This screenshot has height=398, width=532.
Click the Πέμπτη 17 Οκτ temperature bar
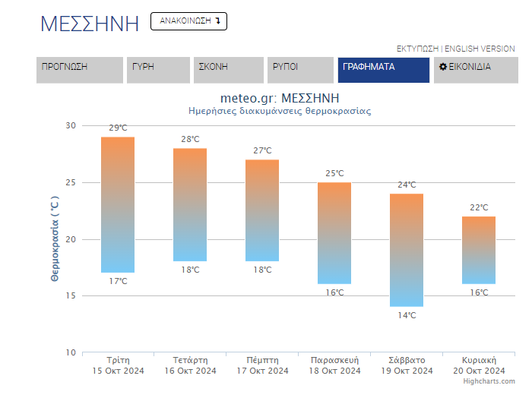(262, 210)
